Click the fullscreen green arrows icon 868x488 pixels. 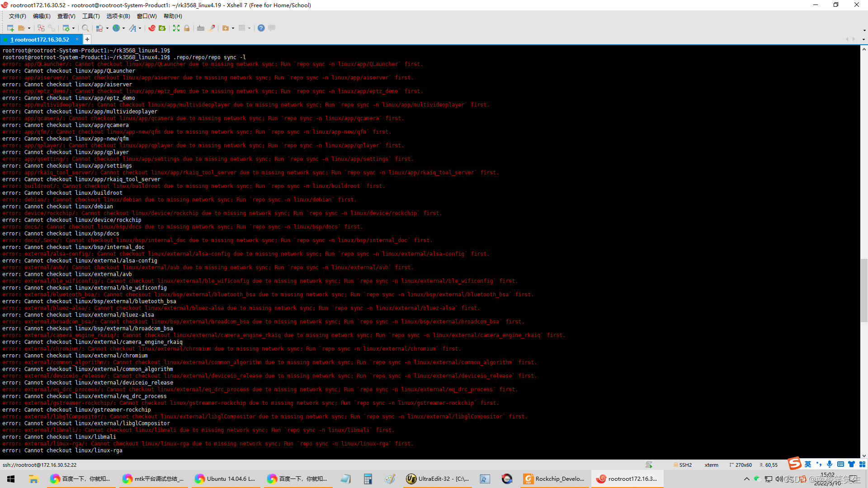pos(176,28)
